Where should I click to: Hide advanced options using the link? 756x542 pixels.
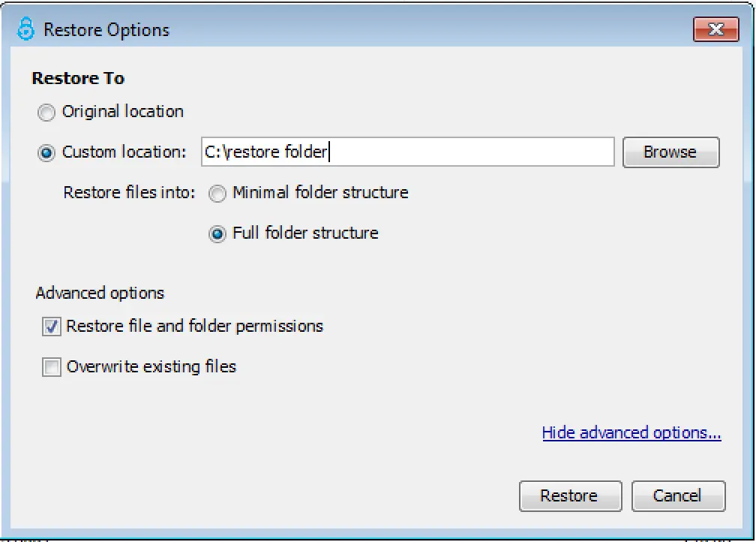(x=631, y=432)
